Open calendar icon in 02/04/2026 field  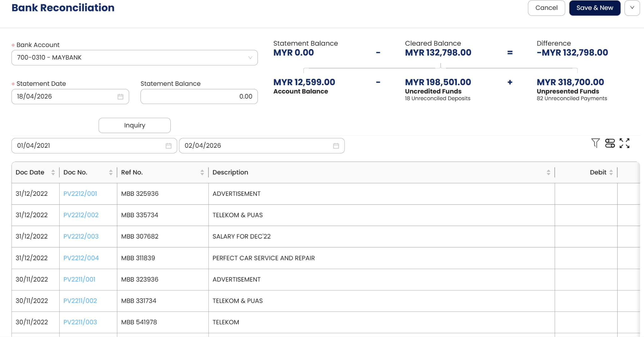336,146
